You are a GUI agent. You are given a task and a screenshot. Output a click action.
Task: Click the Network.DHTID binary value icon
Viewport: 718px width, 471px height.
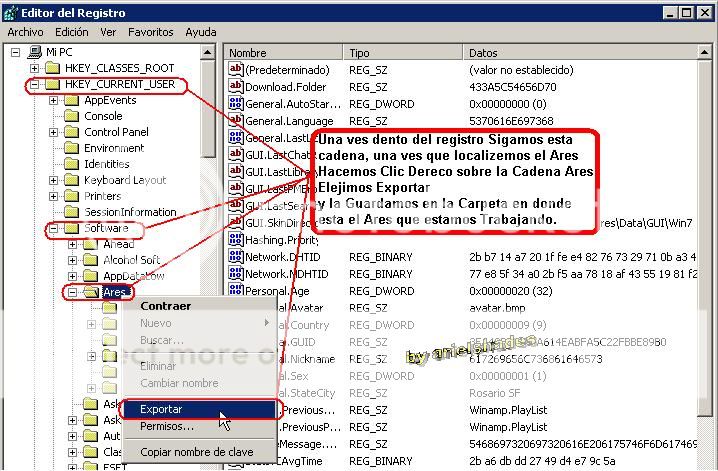[x=236, y=257]
